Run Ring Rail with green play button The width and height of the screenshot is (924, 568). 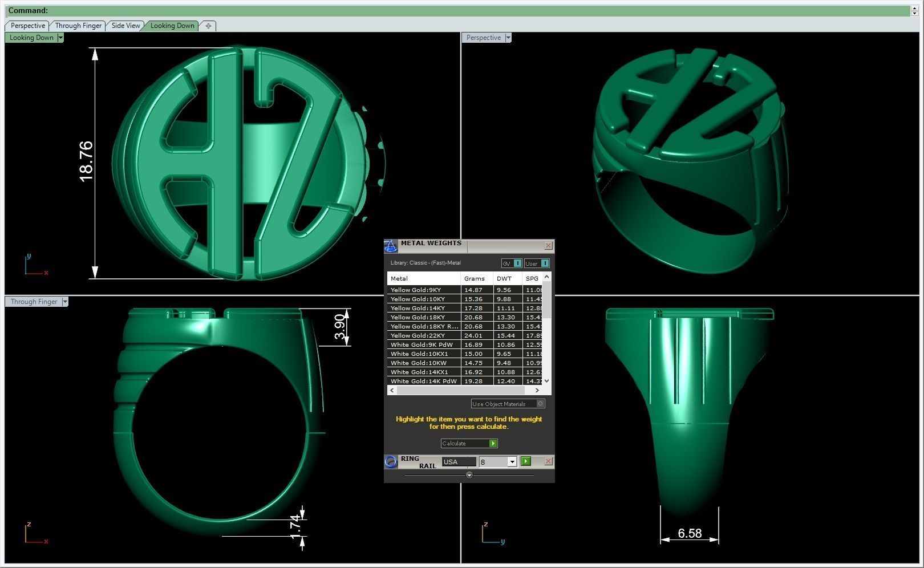click(526, 461)
